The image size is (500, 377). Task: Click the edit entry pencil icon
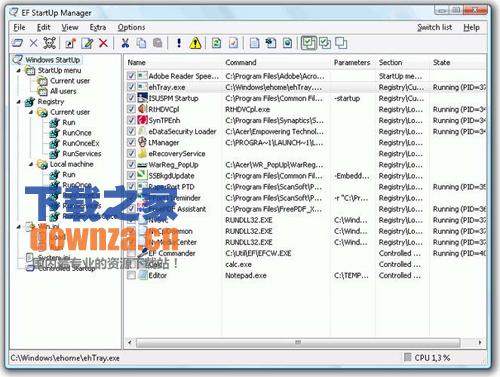[x=87, y=43]
